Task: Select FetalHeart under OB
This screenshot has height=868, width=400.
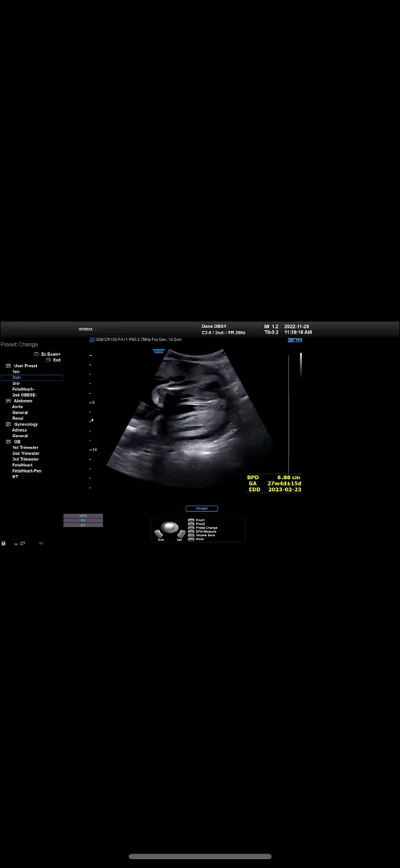Action: [22, 465]
